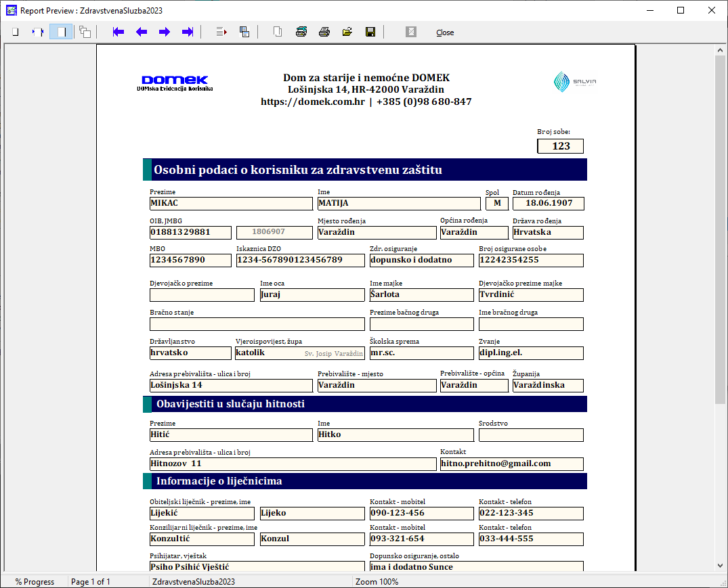Image resolution: width=728 pixels, height=588 pixels.
Task: Click the vertical scrollbar up arrow
Action: [x=721, y=49]
